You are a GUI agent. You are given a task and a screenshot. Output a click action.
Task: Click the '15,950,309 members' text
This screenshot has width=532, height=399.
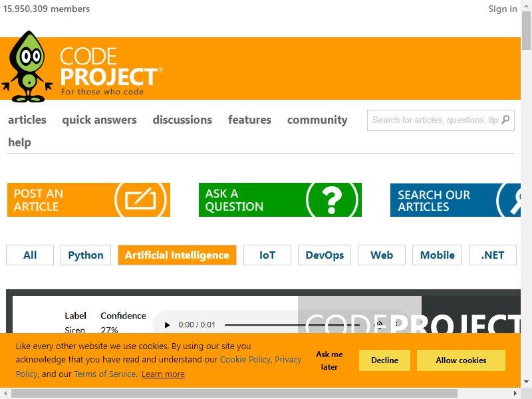pos(47,9)
